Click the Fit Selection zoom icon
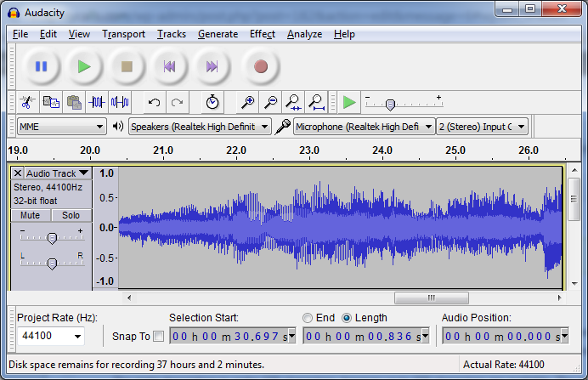This screenshot has height=380, width=588. click(x=294, y=102)
